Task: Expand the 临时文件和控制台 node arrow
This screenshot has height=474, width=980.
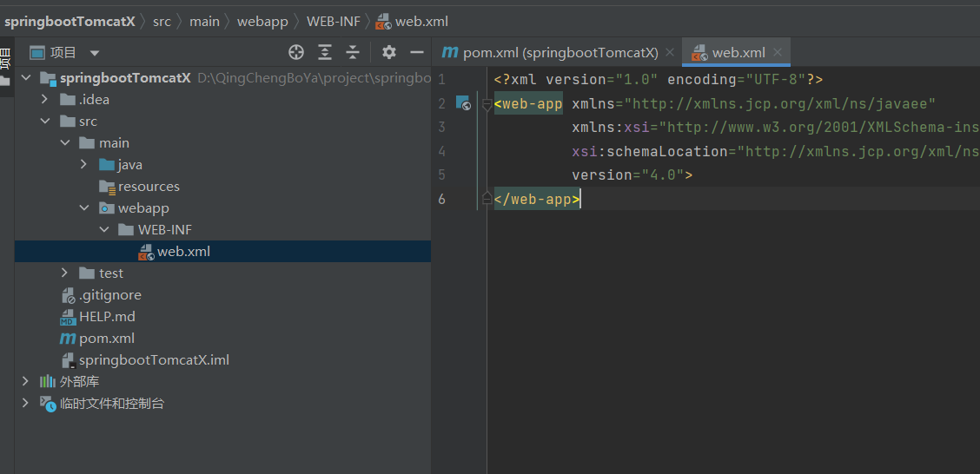Action: pyautogui.click(x=25, y=403)
